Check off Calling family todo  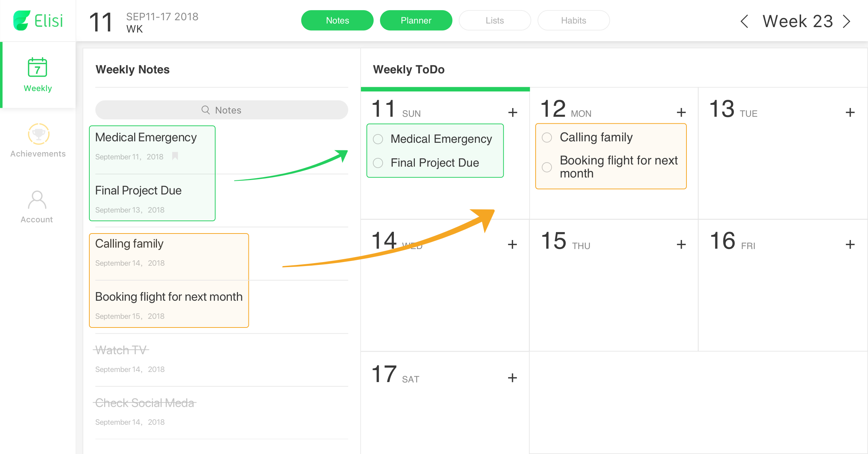point(547,137)
